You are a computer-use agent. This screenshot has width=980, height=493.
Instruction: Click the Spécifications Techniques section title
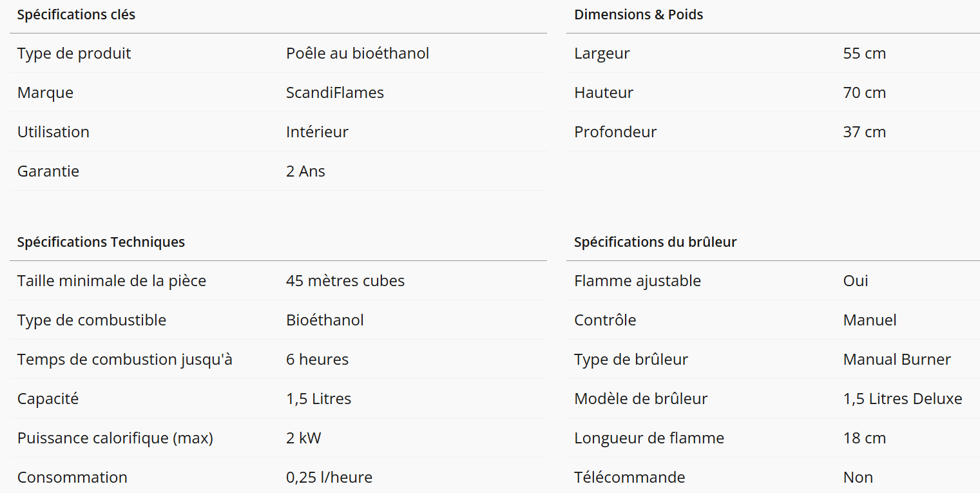pos(101,242)
